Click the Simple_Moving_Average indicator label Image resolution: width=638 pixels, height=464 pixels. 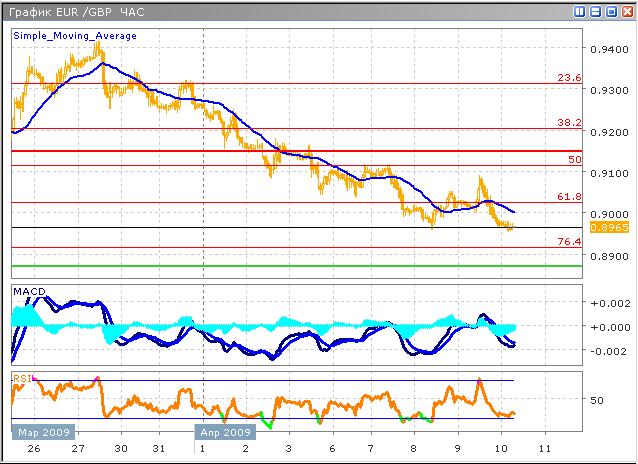pos(75,35)
